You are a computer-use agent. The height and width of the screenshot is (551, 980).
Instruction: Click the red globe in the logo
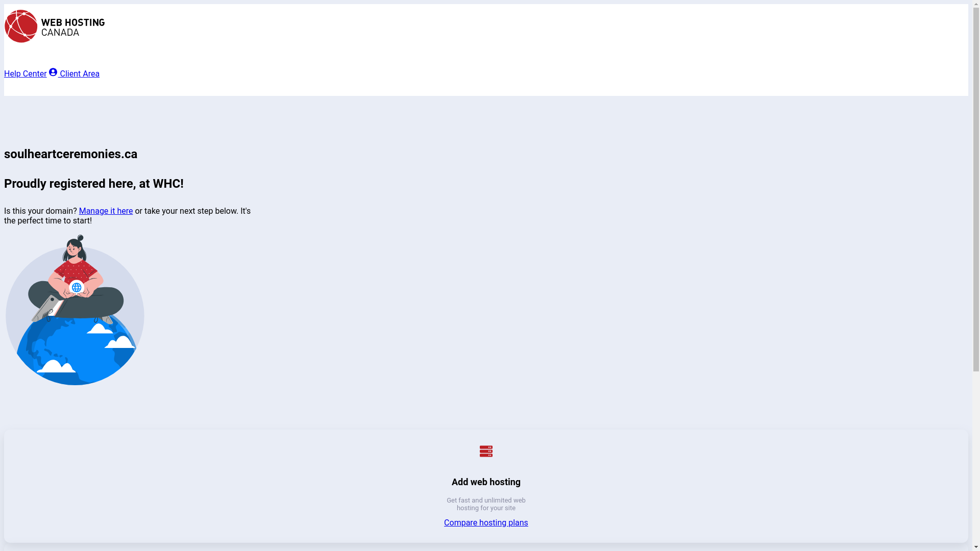tap(21, 27)
